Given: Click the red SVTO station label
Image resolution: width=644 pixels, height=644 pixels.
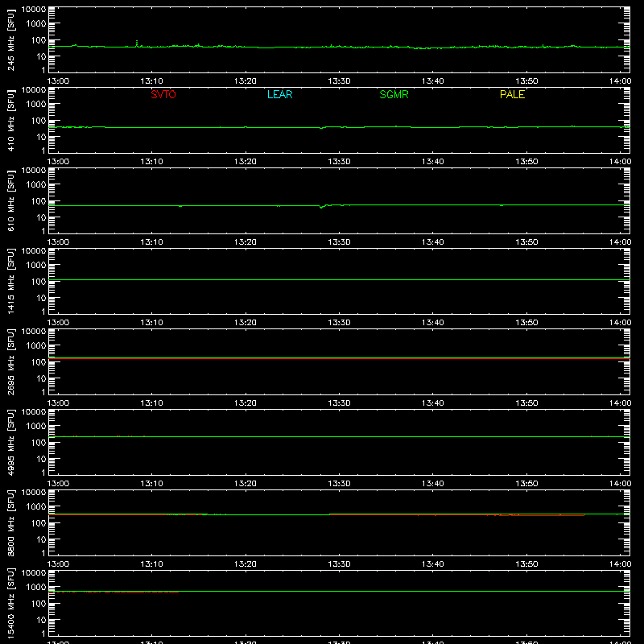Looking at the screenshot, I should 163,94.
